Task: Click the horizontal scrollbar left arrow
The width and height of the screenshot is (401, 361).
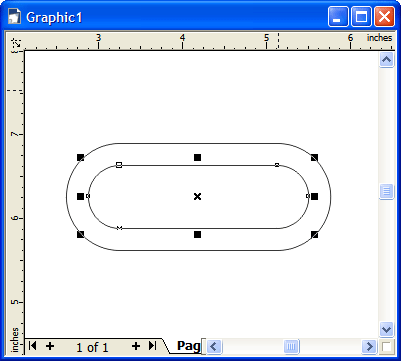Action: tap(214, 347)
